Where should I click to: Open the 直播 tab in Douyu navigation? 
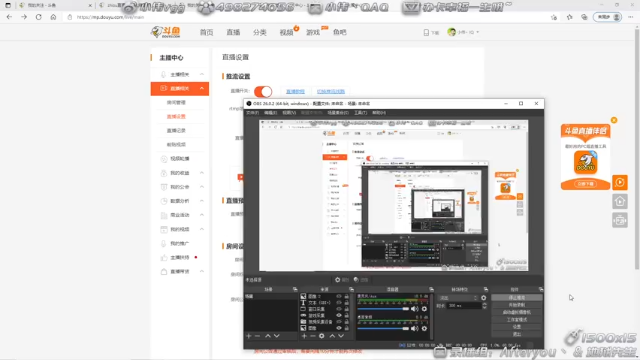pos(233,32)
